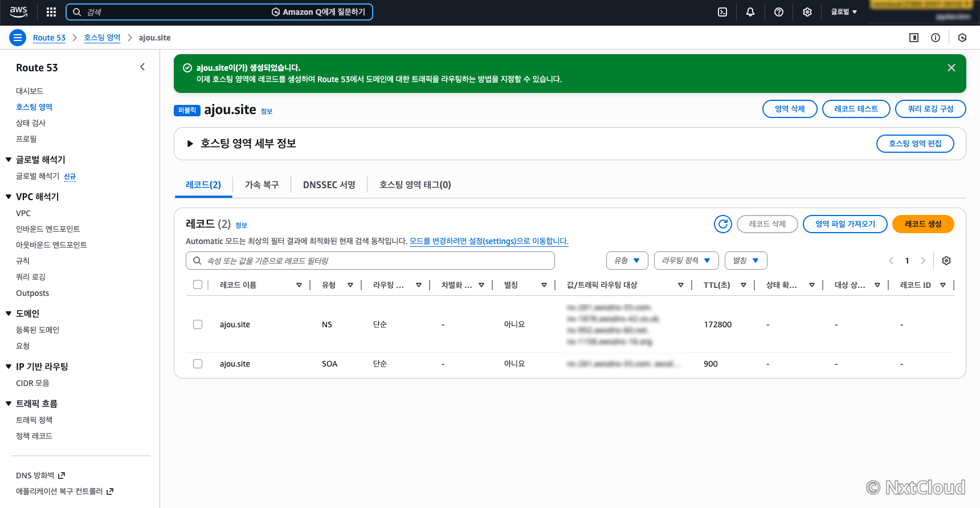This screenshot has height=508, width=980.
Task: Collapse the IP-based routing sidebar section
Action: 9,367
